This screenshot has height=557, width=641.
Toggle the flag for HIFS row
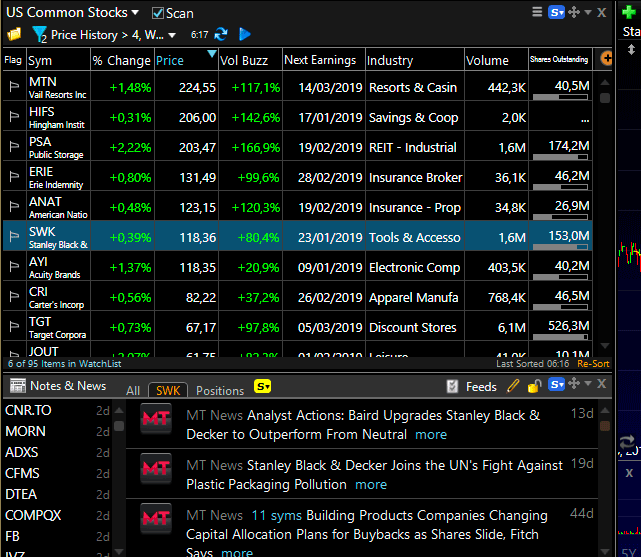(14, 116)
